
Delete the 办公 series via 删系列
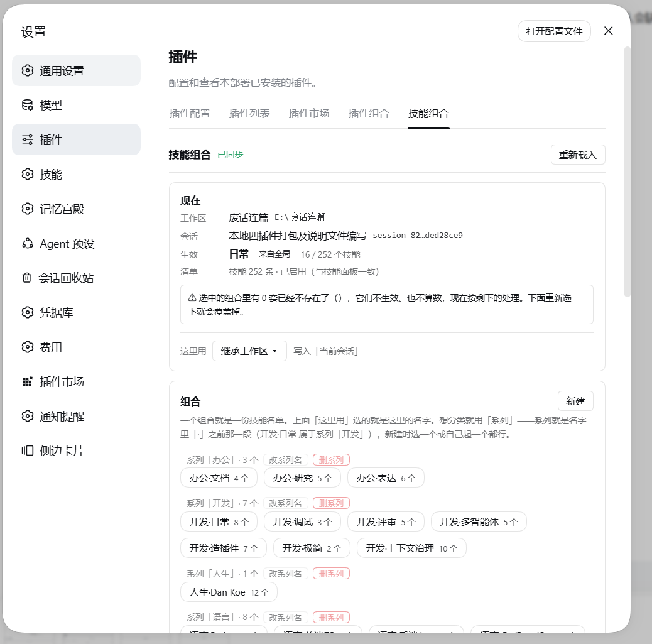coord(332,460)
